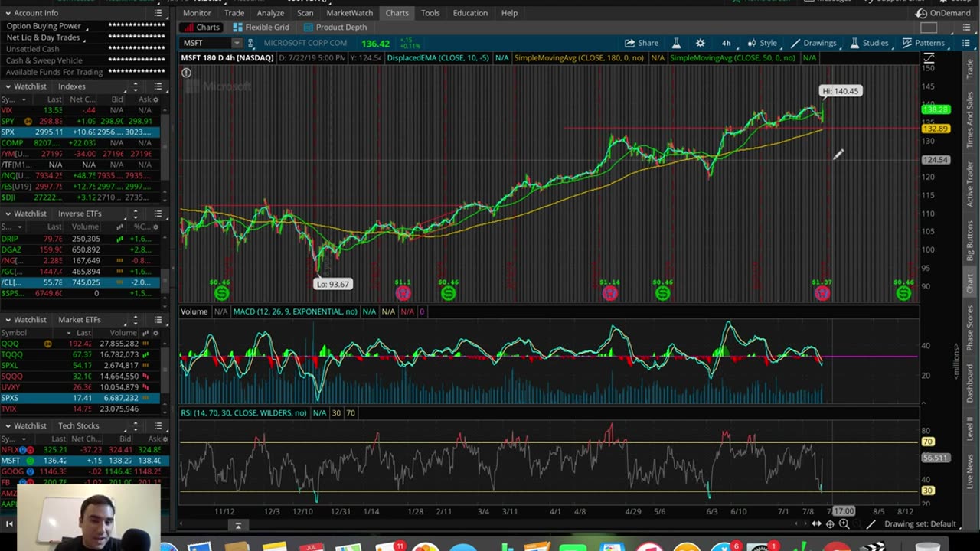Click the earnings marker near $1.1
This screenshot has height=551, width=980.
click(403, 293)
